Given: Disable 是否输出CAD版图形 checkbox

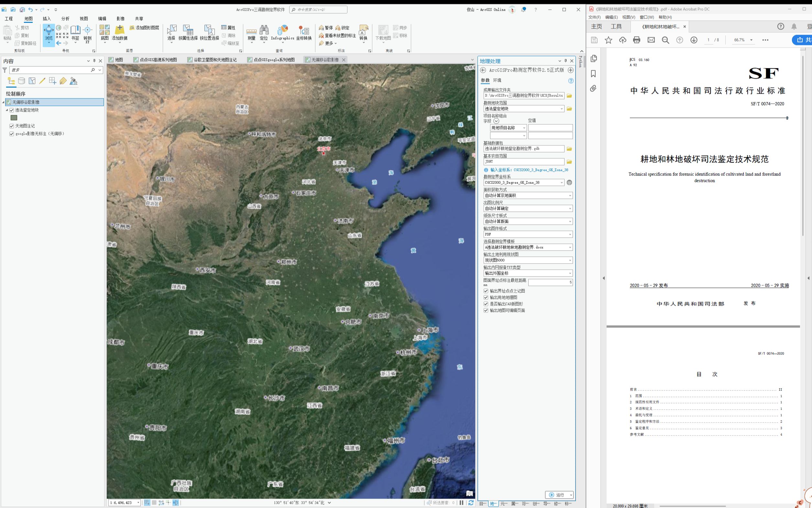Looking at the screenshot, I should point(486,304).
